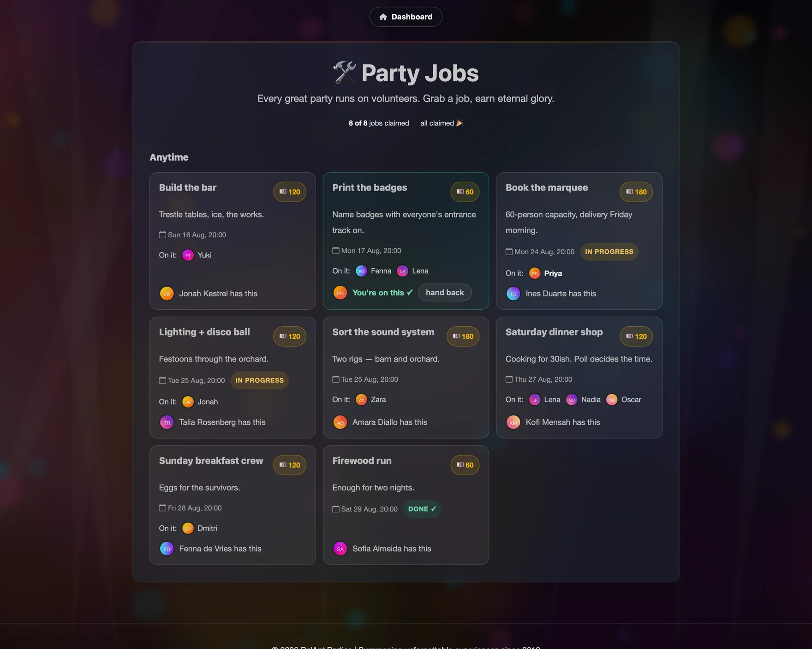
Task: Click Ines Duarte's ID avatar
Action: click(513, 294)
